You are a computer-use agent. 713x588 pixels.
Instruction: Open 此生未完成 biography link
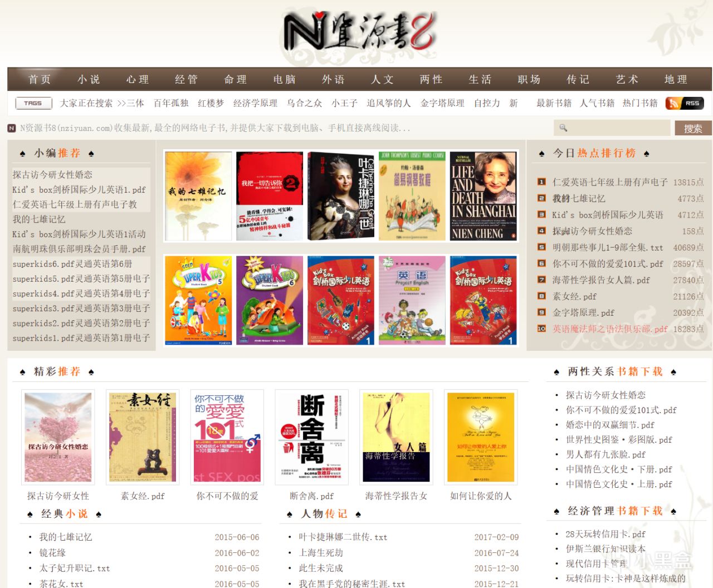point(321,569)
